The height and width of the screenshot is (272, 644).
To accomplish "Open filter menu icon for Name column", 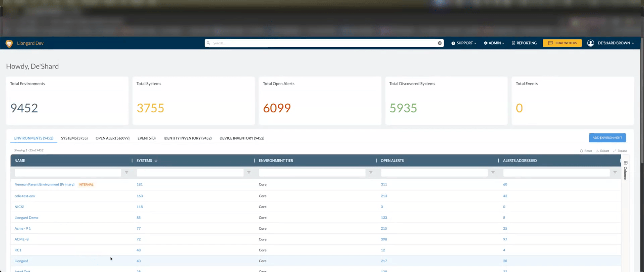I will click(126, 173).
